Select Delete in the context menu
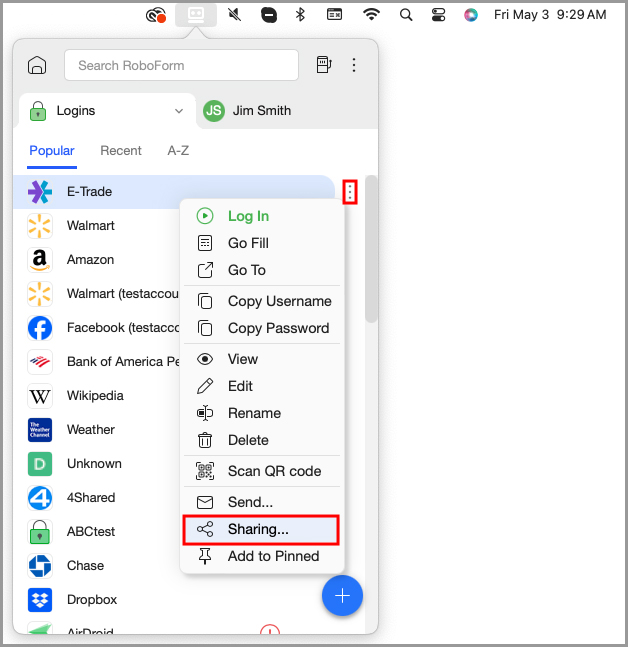The height and width of the screenshot is (647, 628). point(262,440)
